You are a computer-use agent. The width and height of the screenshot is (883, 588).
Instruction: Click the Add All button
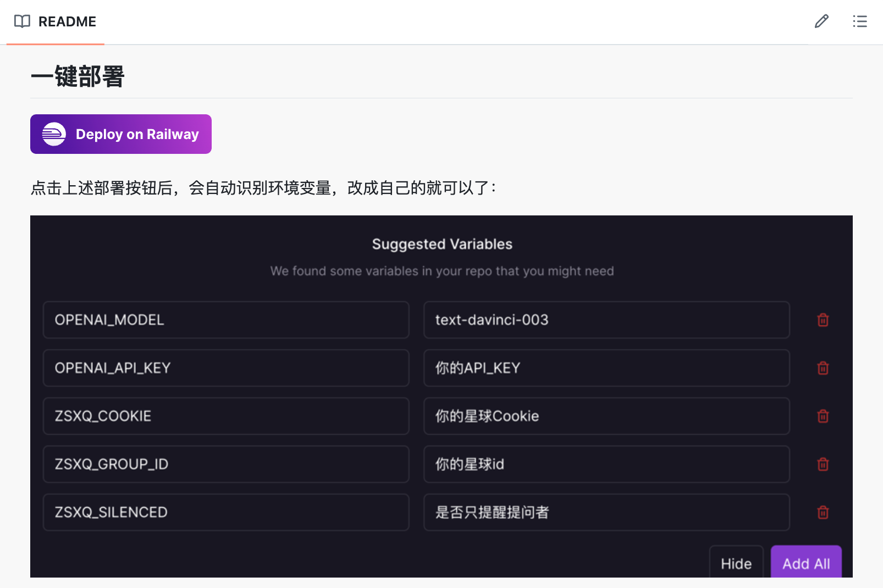pos(806,563)
